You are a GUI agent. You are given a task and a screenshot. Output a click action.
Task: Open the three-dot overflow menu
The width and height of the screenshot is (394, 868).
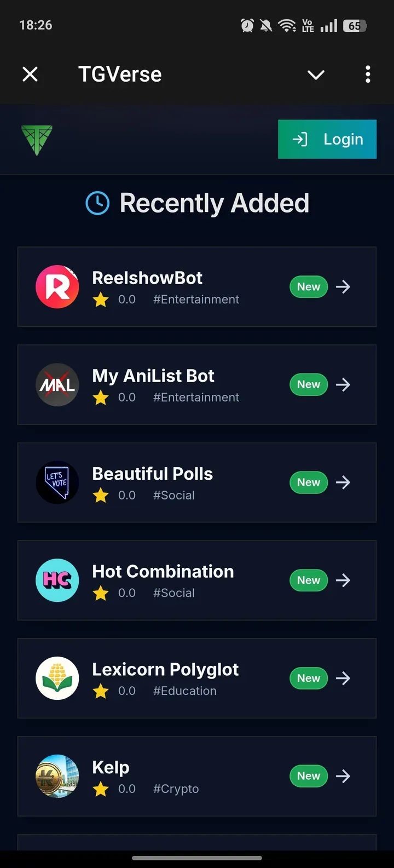click(x=367, y=74)
